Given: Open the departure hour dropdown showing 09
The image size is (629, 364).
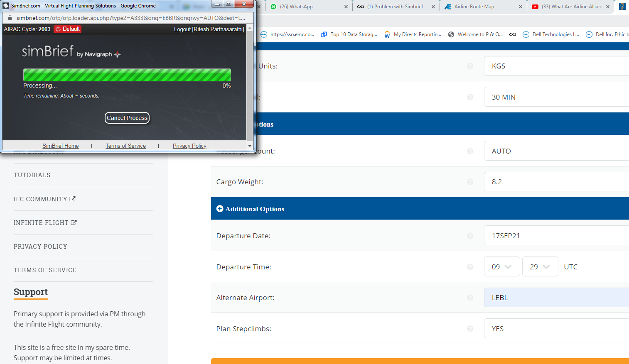Looking at the screenshot, I should [502, 267].
